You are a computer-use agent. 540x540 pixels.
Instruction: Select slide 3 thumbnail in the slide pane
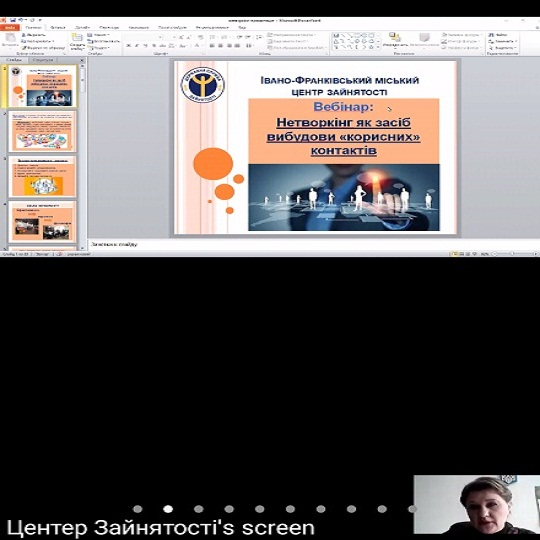pyautogui.click(x=42, y=177)
